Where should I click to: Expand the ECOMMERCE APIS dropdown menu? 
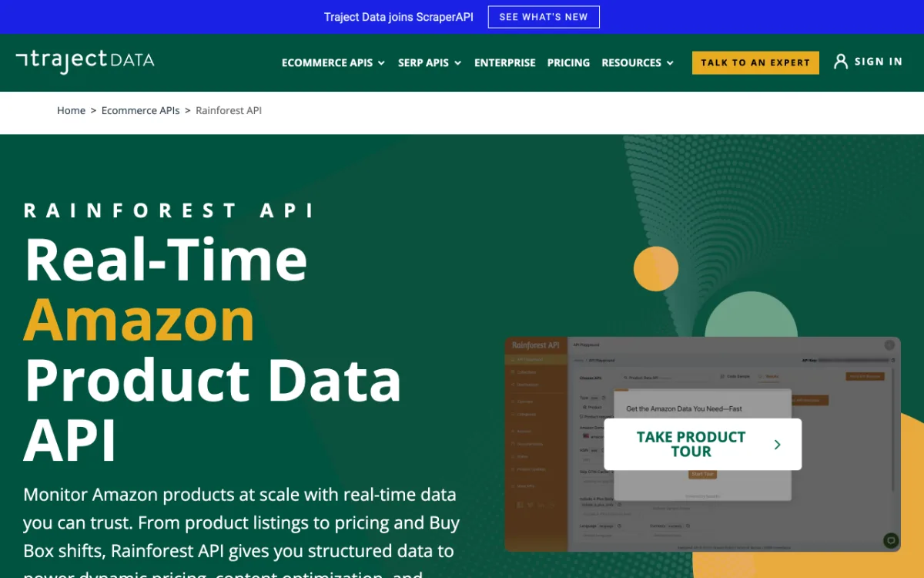(x=333, y=63)
